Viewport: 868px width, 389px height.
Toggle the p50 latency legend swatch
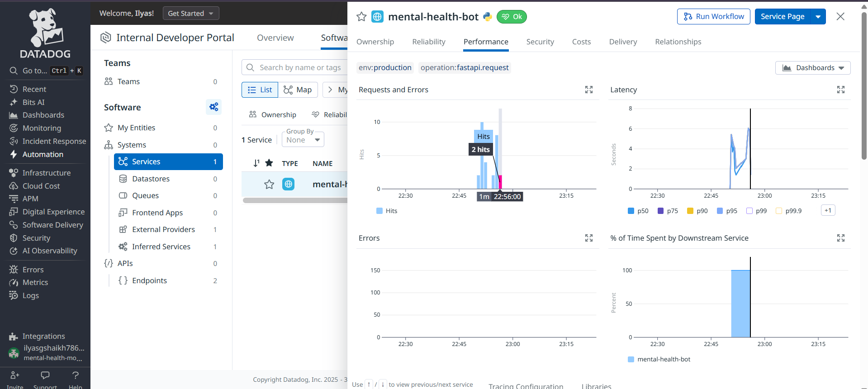631,211
